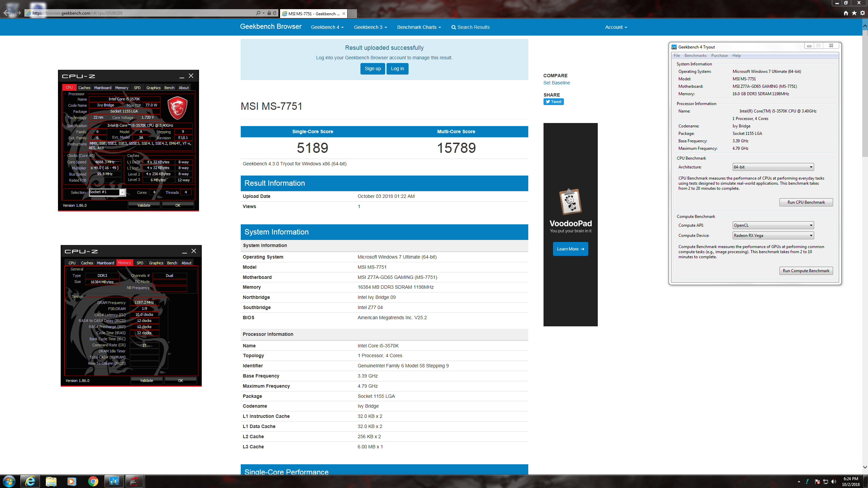Open favorites with the star icon
868x488 pixels.
(x=854, y=13)
